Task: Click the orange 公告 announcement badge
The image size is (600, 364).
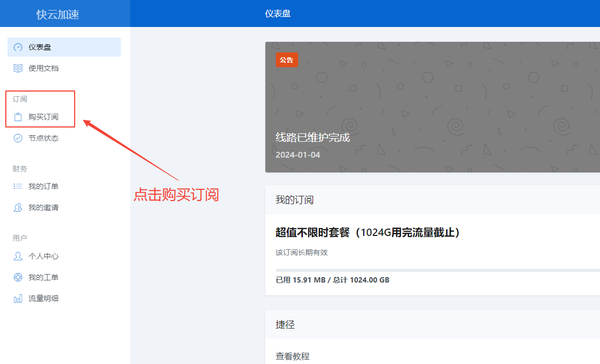Action: coord(287,60)
